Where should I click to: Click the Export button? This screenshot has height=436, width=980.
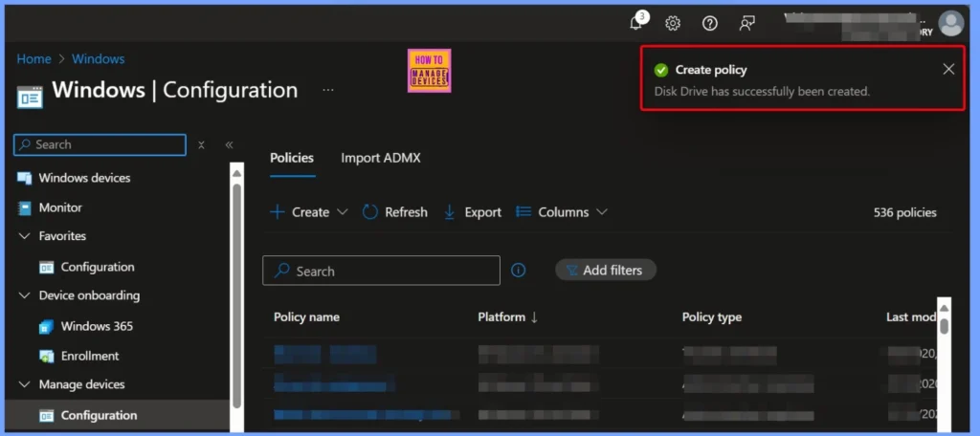click(x=473, y=212)
